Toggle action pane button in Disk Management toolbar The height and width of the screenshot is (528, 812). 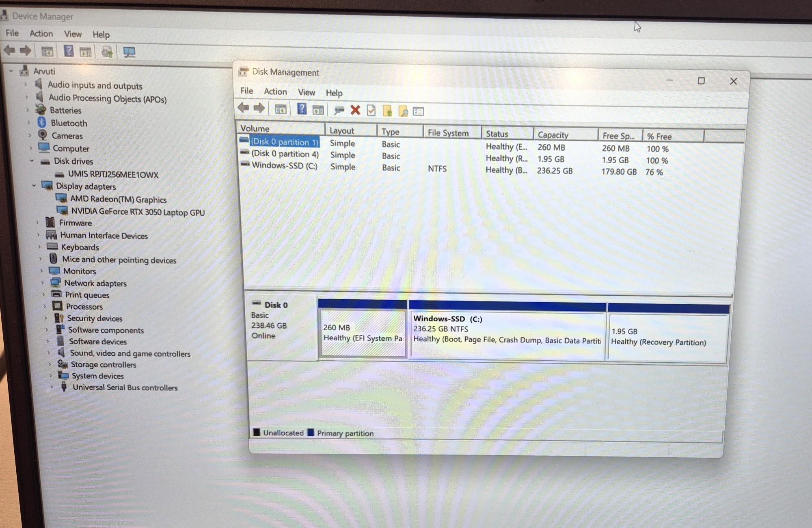pos(318,110)
